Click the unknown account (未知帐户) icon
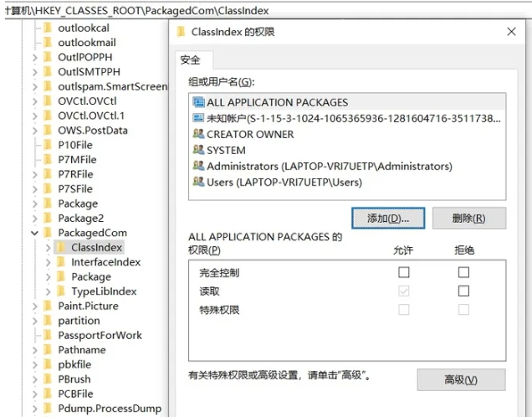Image resolution: width=532 pixels, height=417 pixels. click(198, 118)
